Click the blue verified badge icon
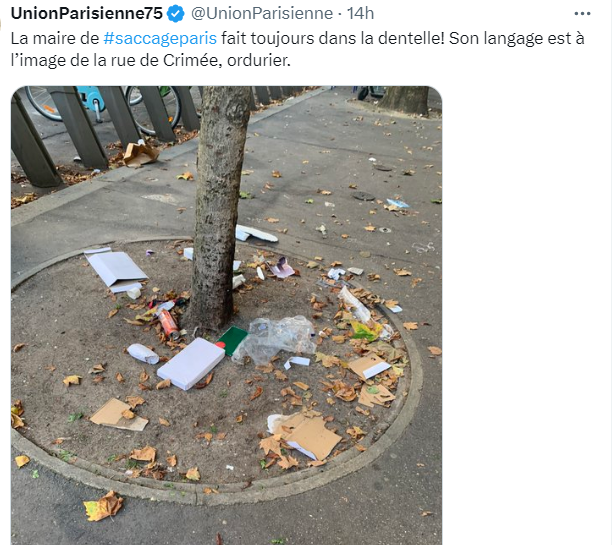Screen dimensions: 616x545 (x=176, y=14)
